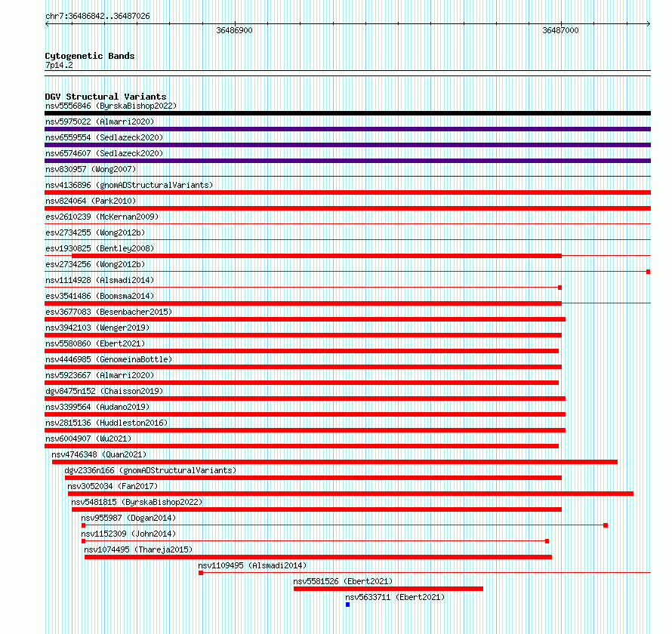The image size is (672, 634).
Task: Open nsv3942103 (Wenger2019) label
Action: tap(97, 328)
